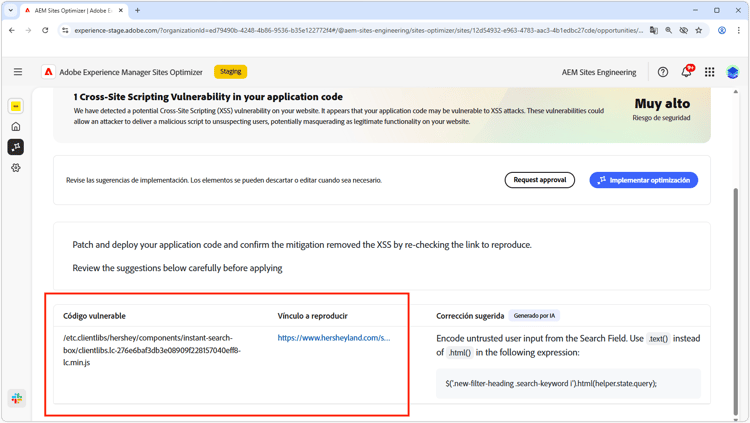Reload the page
This screenshot has width=750, height=423.
point(45,30)
